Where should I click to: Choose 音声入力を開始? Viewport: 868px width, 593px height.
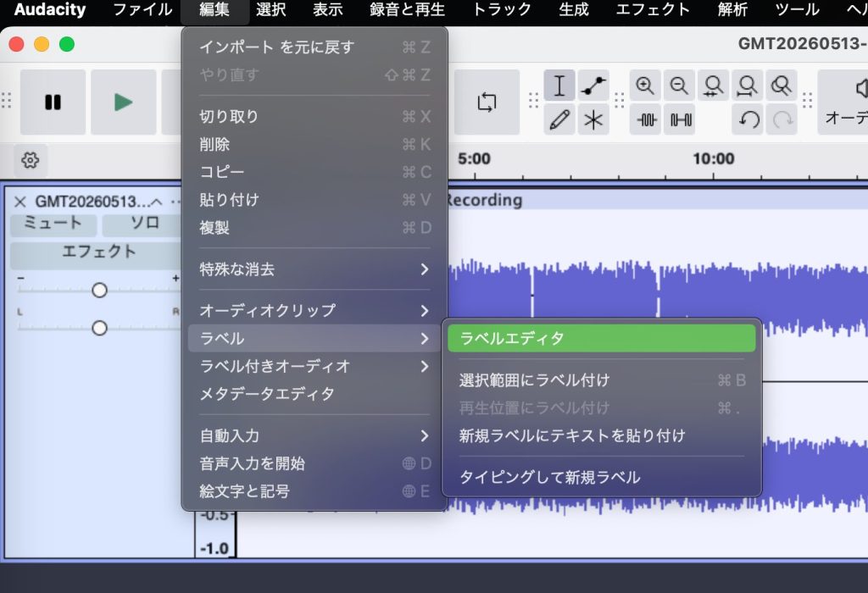[x=314, y=463]
